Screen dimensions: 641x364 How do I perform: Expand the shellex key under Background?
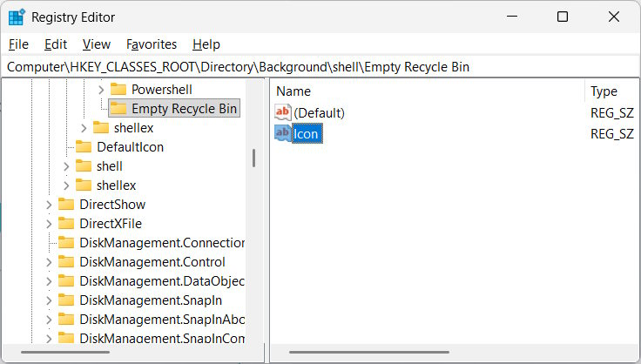pos(84,128)
